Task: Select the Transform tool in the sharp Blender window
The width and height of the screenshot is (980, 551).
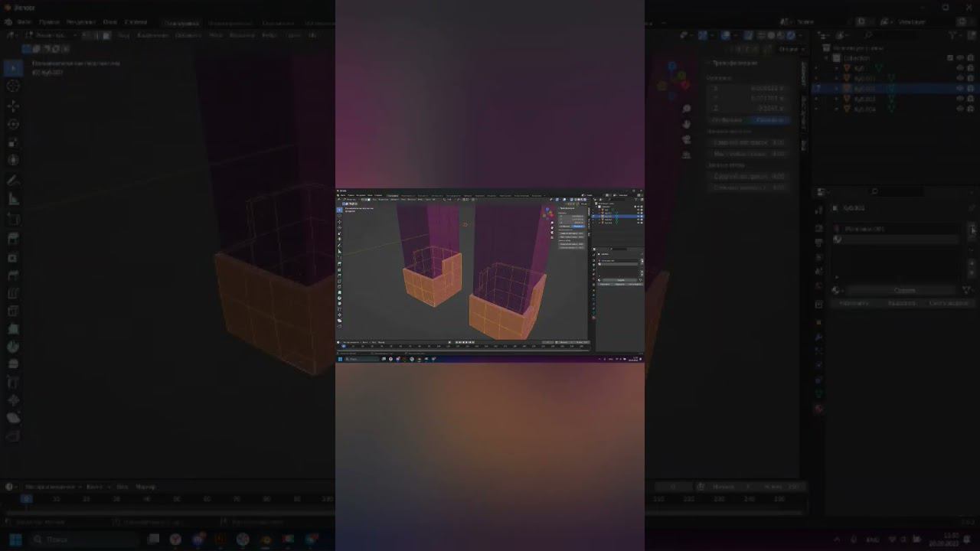Action: pyautogui.click(x=340, y=239)
